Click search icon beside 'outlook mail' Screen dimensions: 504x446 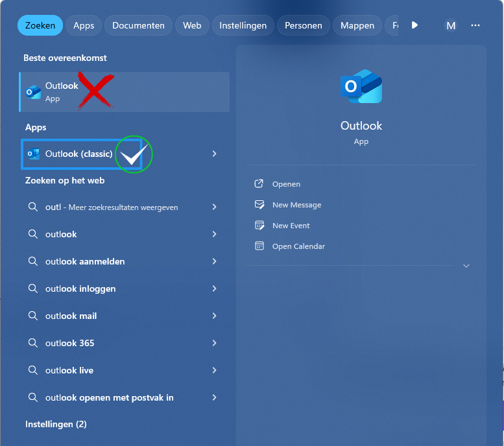[33, 316]
